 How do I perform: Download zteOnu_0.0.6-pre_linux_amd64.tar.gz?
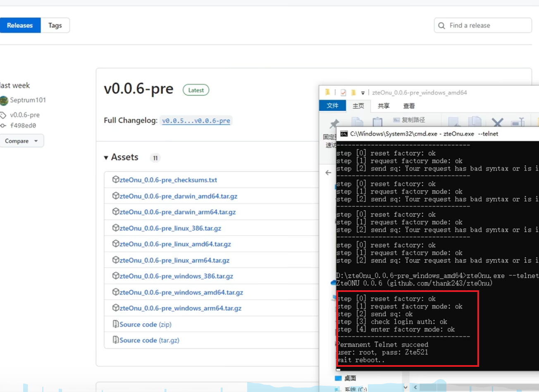click(175, 244)
